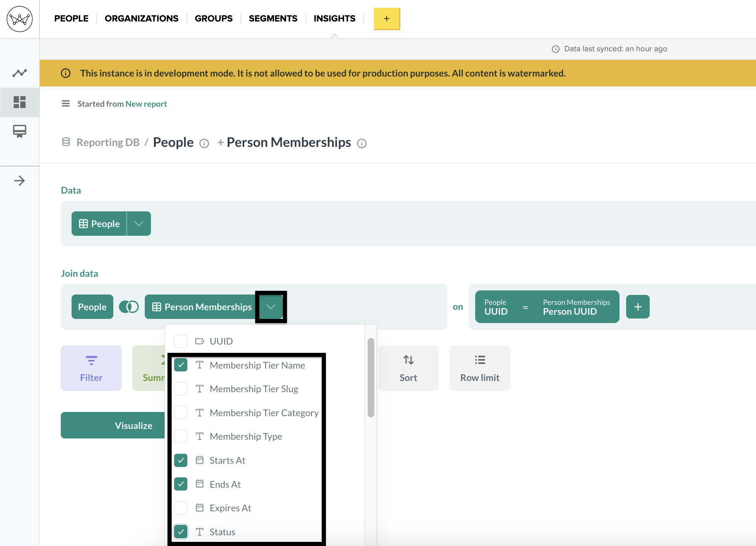
Task: Click the equals operator in join condition
Action: tap(525, 307)
